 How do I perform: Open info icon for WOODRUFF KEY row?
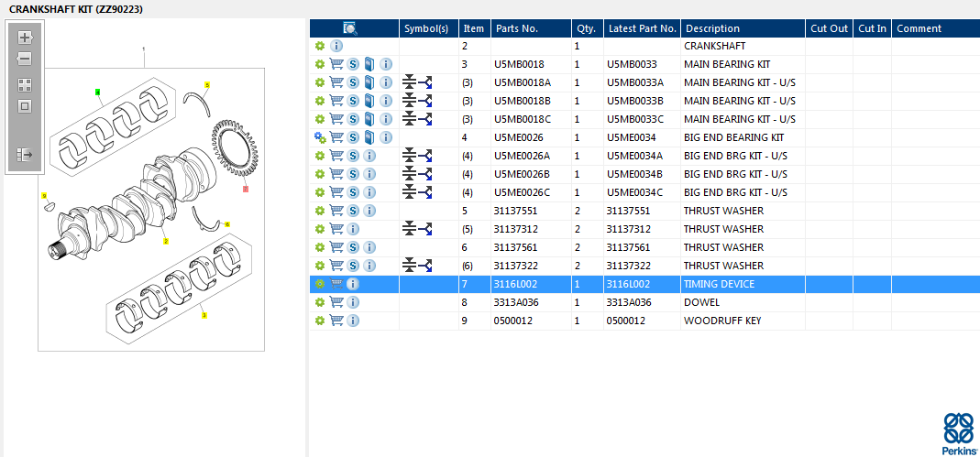point(353,321)
